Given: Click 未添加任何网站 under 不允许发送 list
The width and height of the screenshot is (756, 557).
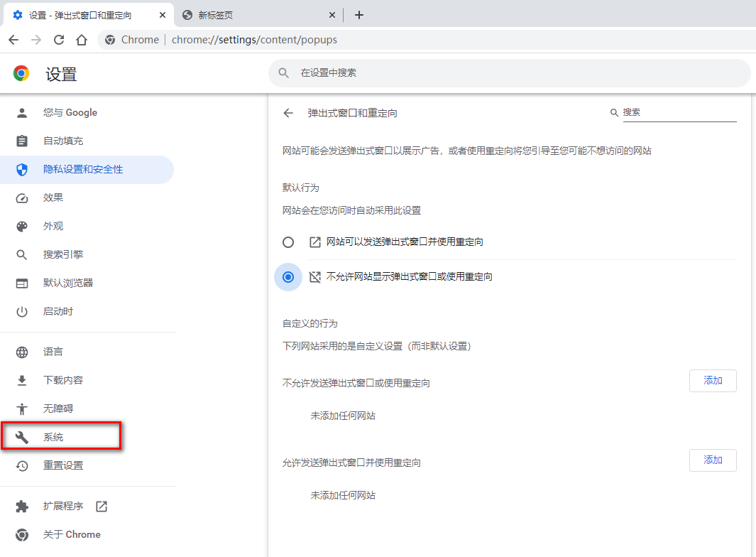Looking at the screenshot, I should (343, 416).
